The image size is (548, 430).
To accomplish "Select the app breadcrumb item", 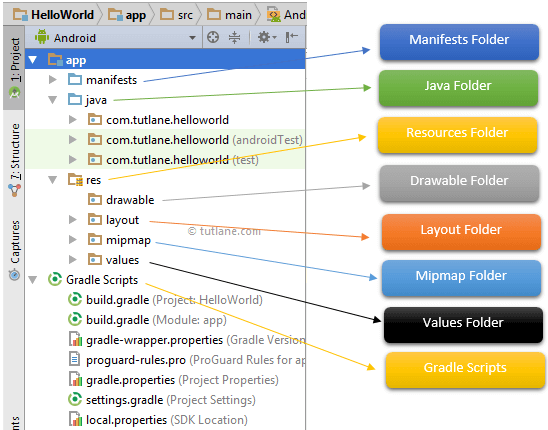I will coord(127,15).
